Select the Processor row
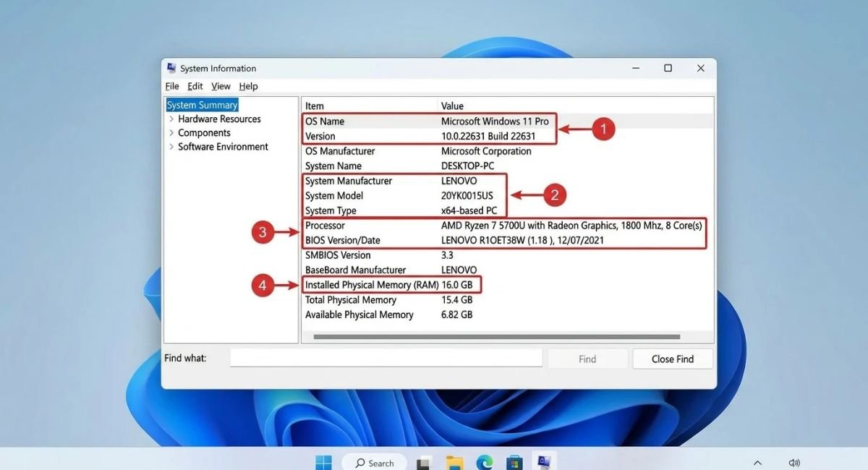Viewport: 868px width, 470px height. [508, 226]
